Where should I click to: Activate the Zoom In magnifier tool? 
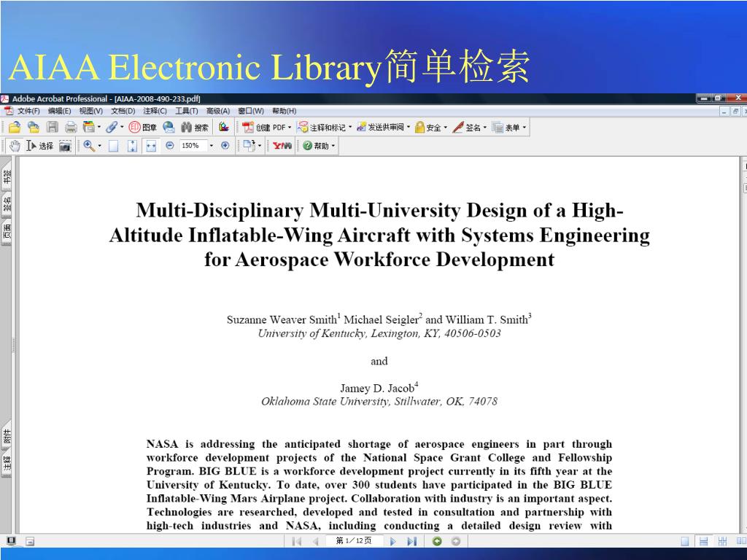tap(88, 146)
